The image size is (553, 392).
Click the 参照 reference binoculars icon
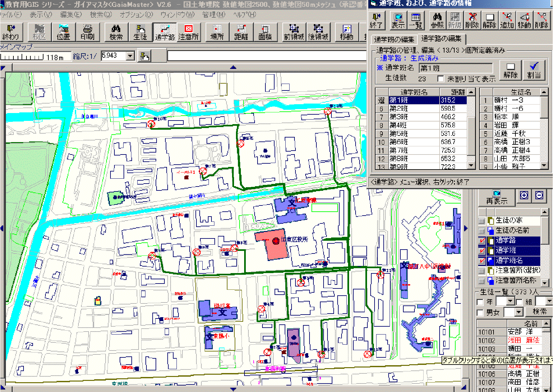(x=437, y=21)
